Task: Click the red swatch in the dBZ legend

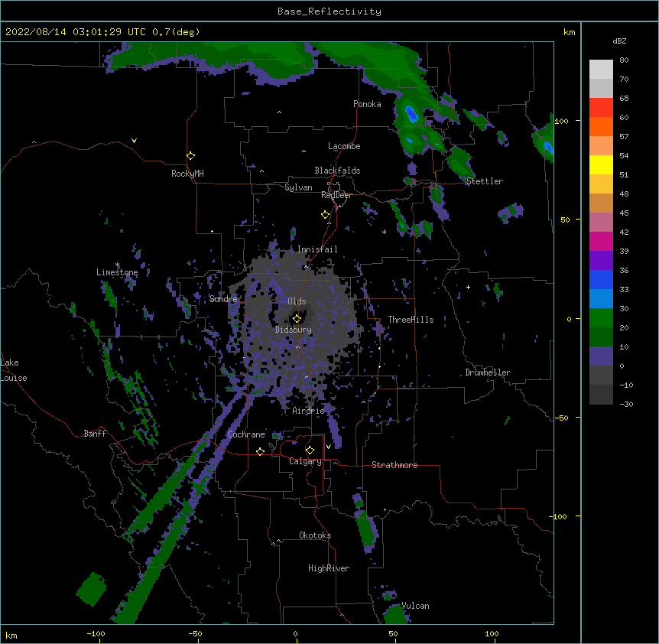Action: tap(601, 108)
